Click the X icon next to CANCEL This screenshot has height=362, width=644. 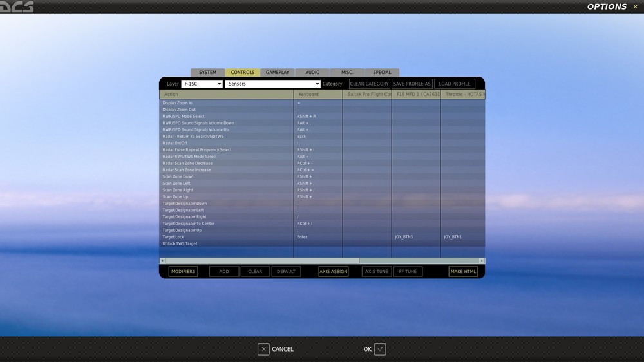click(x=263, y=349)
